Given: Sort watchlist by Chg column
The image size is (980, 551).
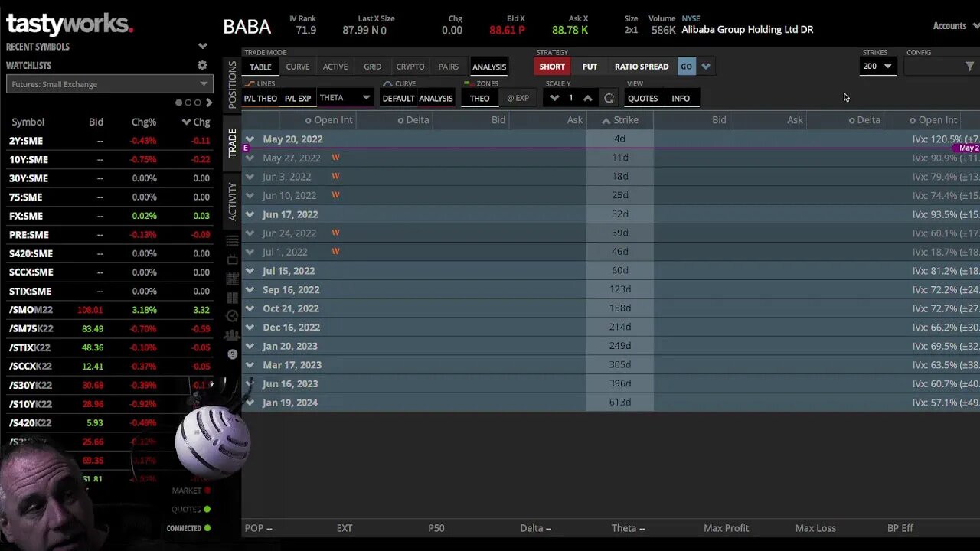Looking at the screenshot, I should click(196, 122).
